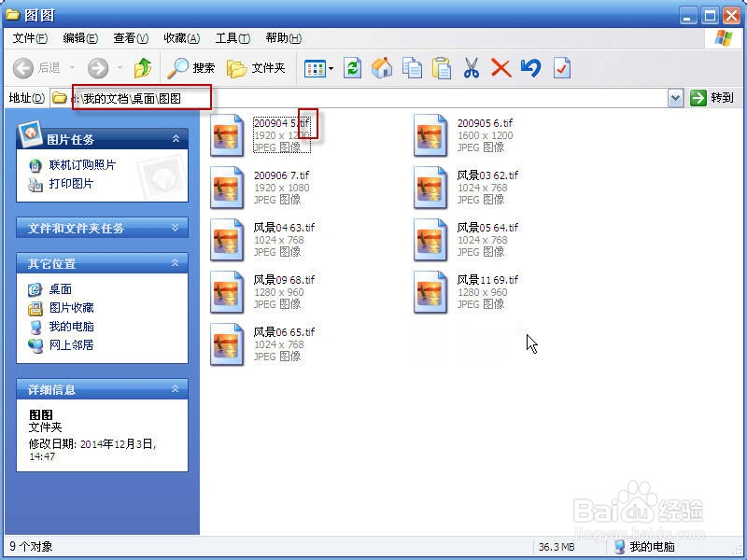Toggle the Folders pane
The image size is (747, 560).
click(x=256, y=68)
